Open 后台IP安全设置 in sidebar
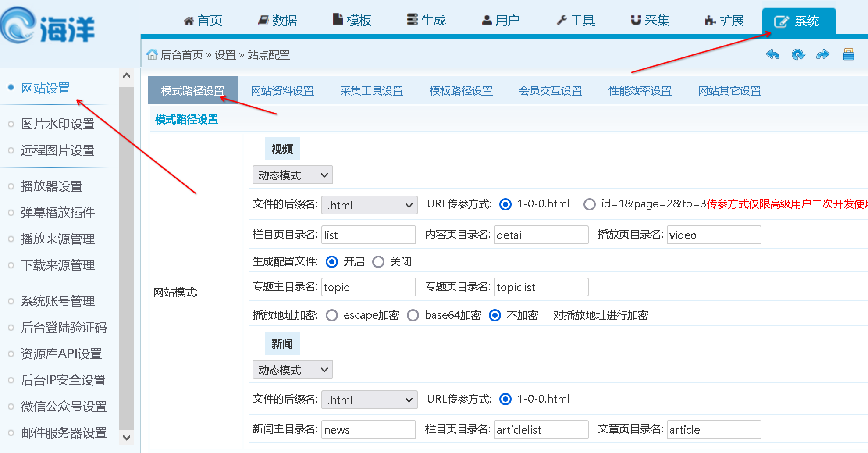868x453 pixels. (63, 380)
